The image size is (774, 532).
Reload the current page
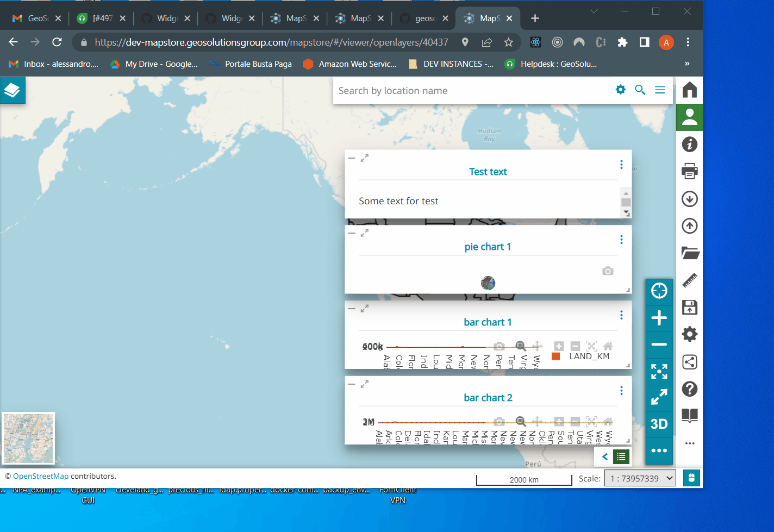point(57,42)
